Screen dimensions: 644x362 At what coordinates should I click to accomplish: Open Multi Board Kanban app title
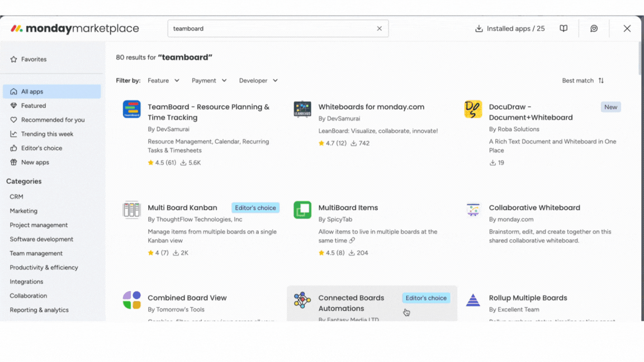coord(182,208)
